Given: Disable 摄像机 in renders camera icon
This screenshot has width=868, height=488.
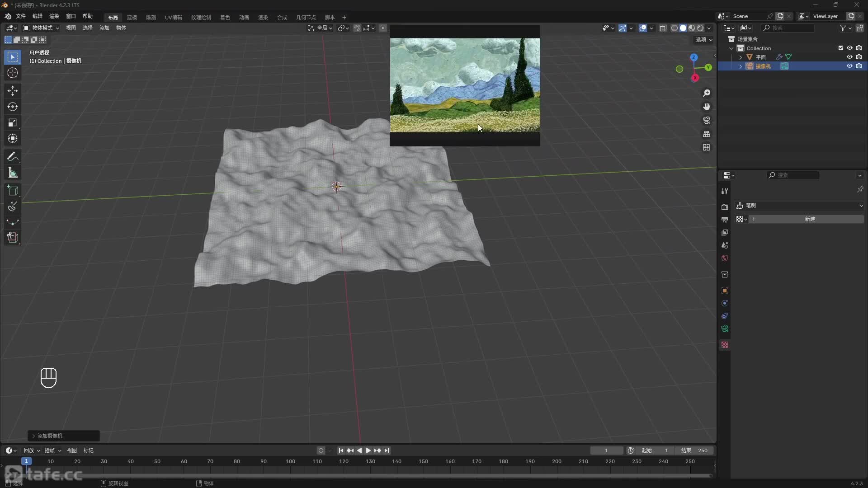Looking at the screenshot, I should [x=859, y=66].
